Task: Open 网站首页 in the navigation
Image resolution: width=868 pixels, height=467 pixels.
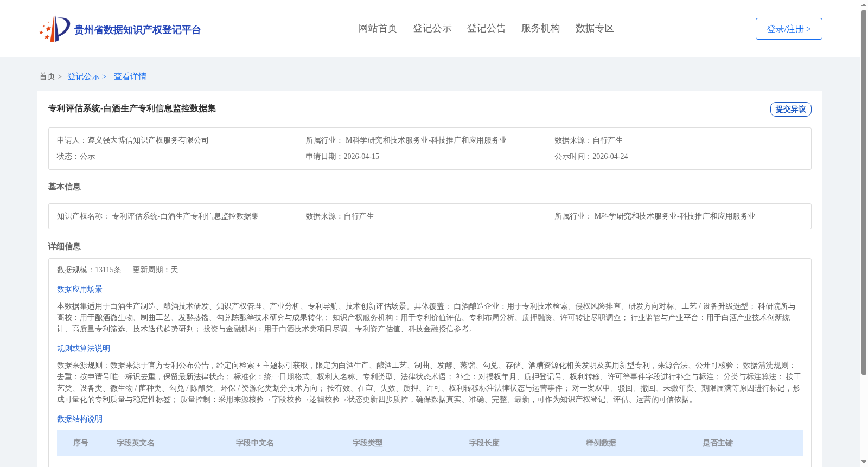Action: point(378,28)
